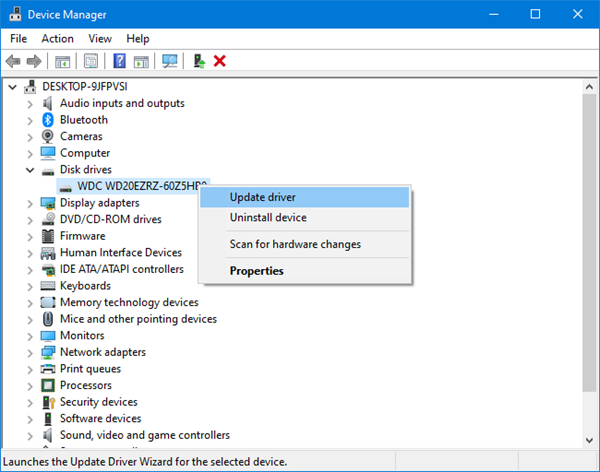This screenshot has width=600, height=472.
Task: Click the blue Help question mark icon
Action: 119,61
